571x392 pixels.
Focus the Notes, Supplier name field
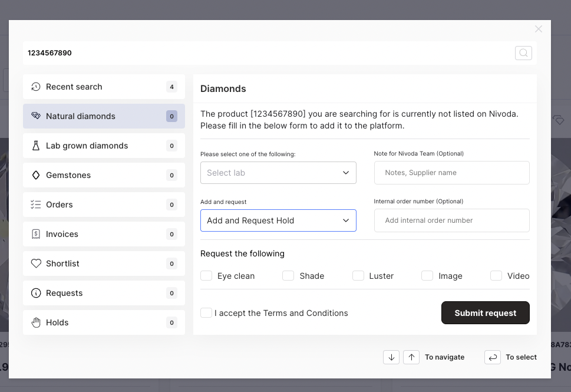[451, 173]
